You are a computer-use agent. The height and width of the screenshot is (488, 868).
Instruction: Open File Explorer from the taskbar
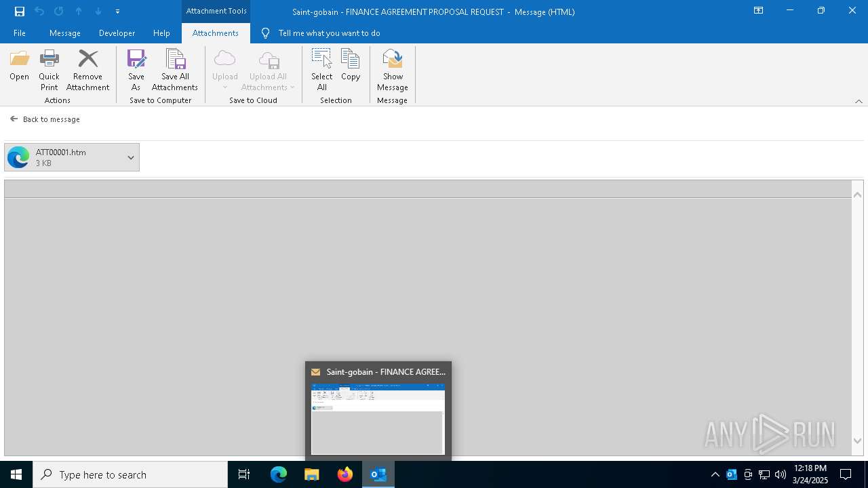coord(312,474)
